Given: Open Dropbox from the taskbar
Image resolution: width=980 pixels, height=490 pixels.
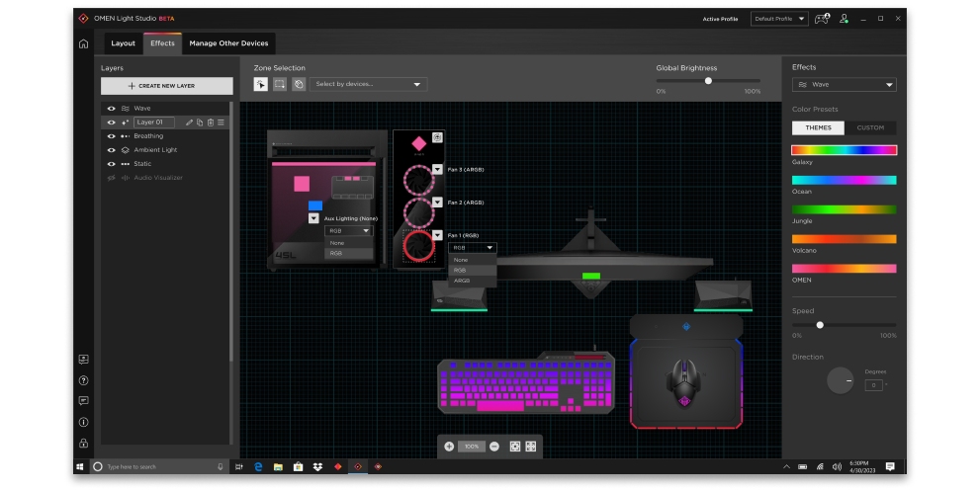Looking at the screenshot, I should 317,466.
